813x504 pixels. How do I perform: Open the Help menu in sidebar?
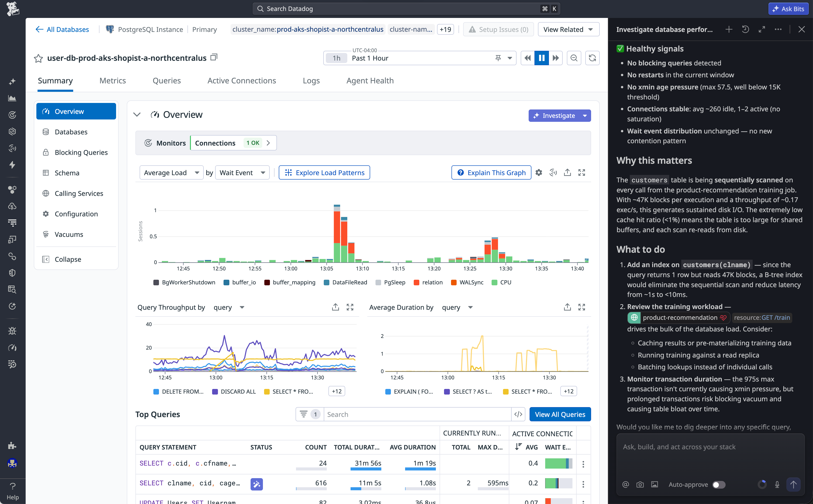[x=13, y=491]
